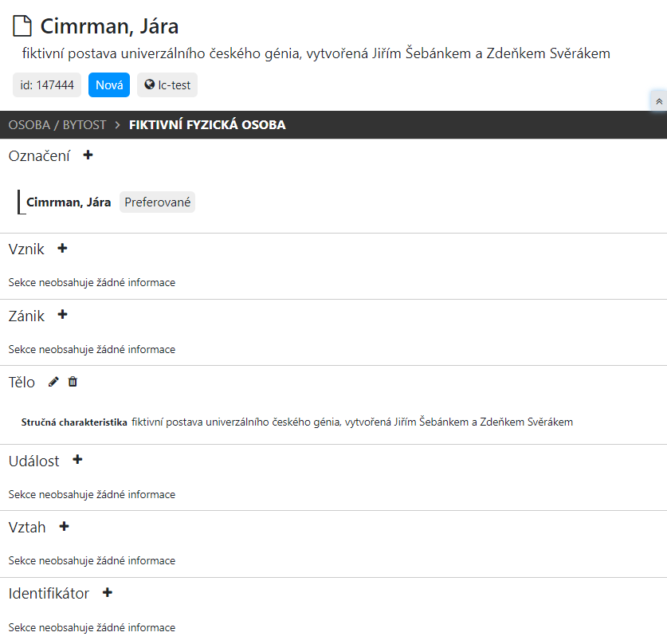667x644 pixels.
Task: Add a Zánik record with plus icon
Action: (62, 315)
